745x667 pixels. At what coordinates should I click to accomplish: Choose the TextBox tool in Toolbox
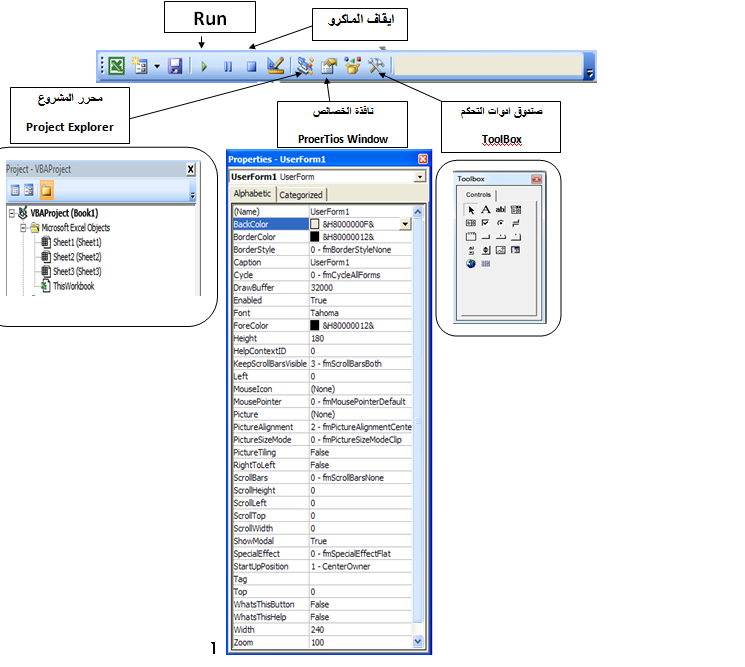(501, 210)
